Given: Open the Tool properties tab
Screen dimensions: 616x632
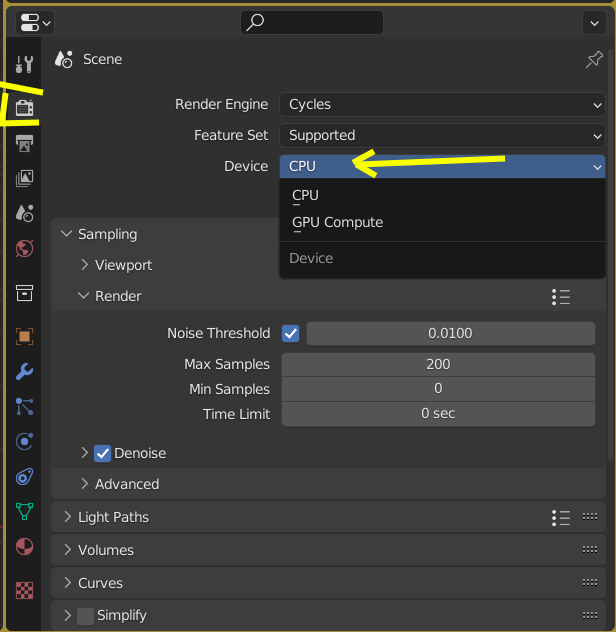Looking at the screenshot, I should (25, 66).
